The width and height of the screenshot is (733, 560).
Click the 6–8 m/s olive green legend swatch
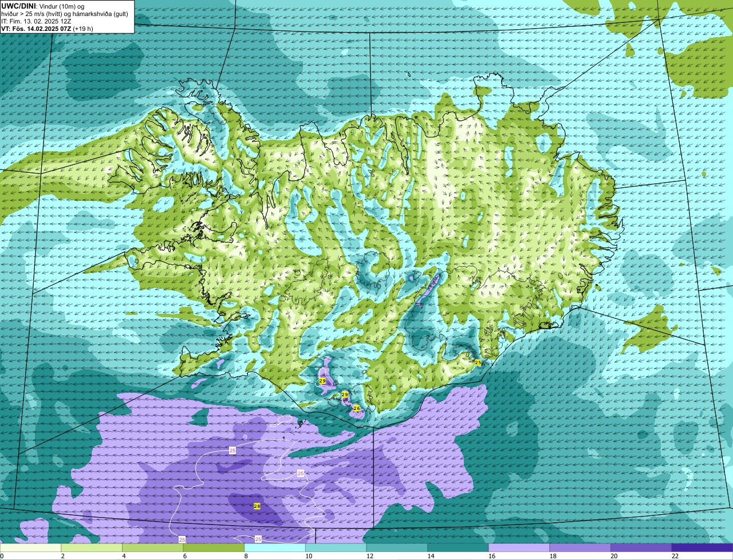[x=214, y=548]
